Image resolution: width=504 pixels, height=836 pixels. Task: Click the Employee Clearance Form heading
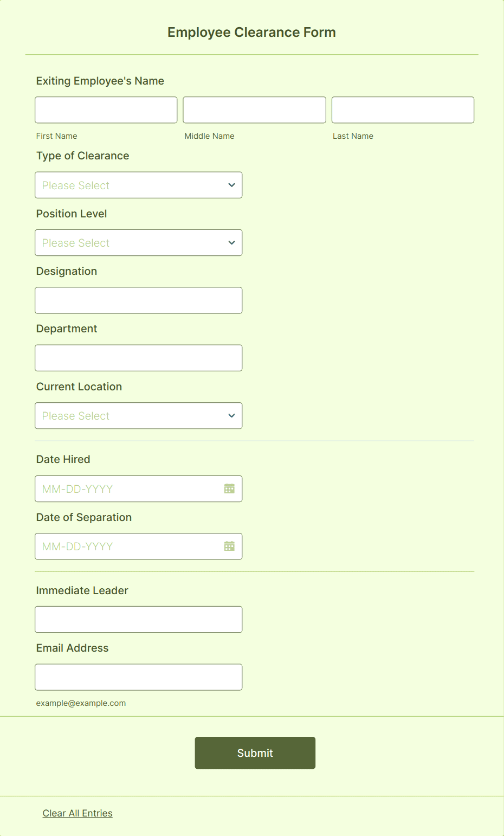tap(251, 32)
